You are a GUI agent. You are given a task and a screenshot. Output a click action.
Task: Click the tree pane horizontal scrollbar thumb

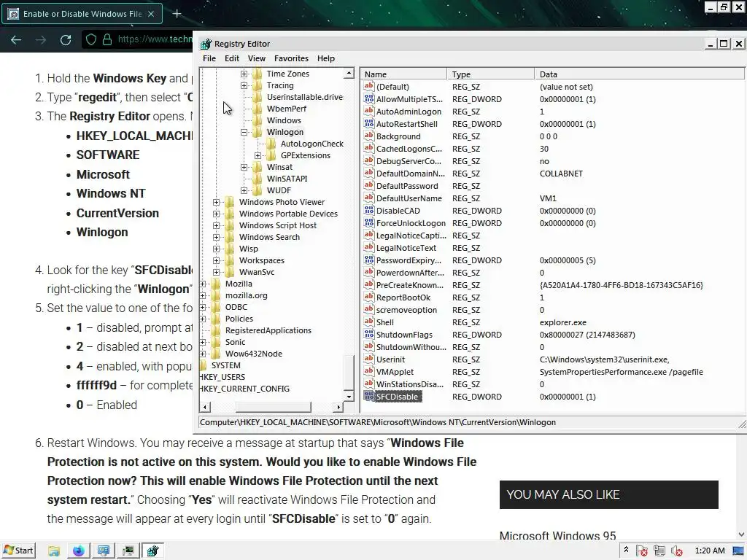273,407
